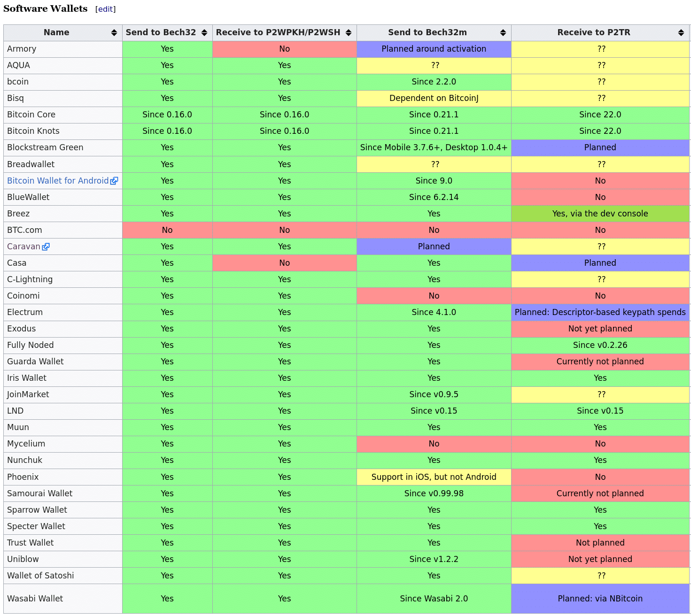Click external link icon beside Caravan

point(46,246)
